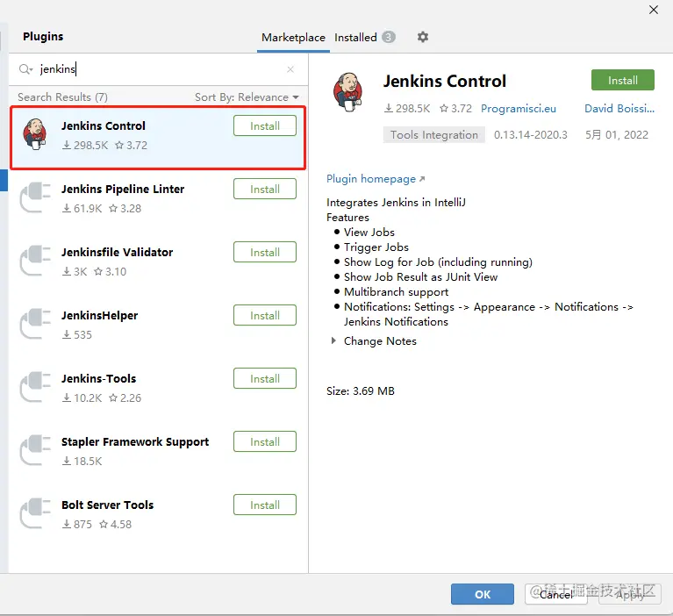Screen dimensions: 673x616
Task: Open the Programisci.eu vendor link
Action: point(518,109)
